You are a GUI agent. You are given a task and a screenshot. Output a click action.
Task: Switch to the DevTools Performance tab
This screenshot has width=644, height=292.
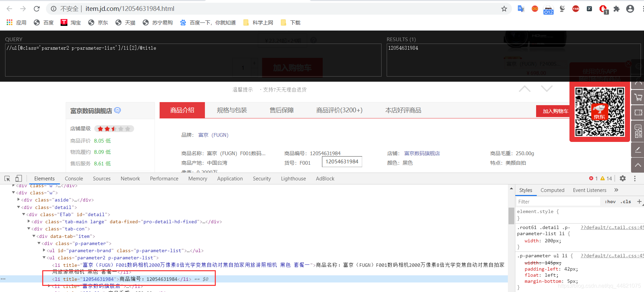pos(164,178)
